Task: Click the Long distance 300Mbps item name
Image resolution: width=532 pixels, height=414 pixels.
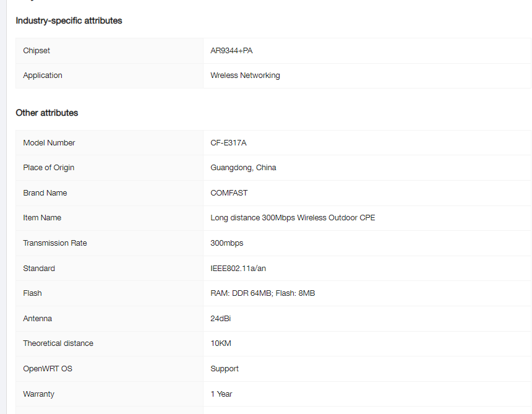Action: point(293,218)
